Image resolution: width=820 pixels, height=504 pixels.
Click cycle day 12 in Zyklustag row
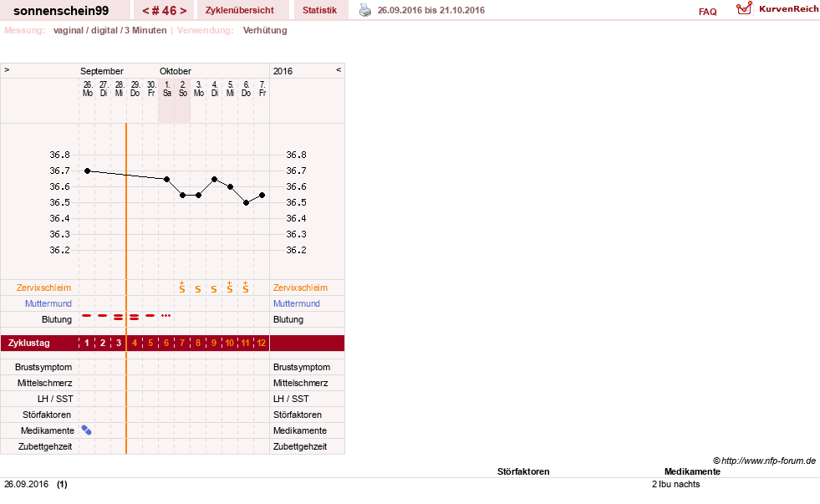262,343
